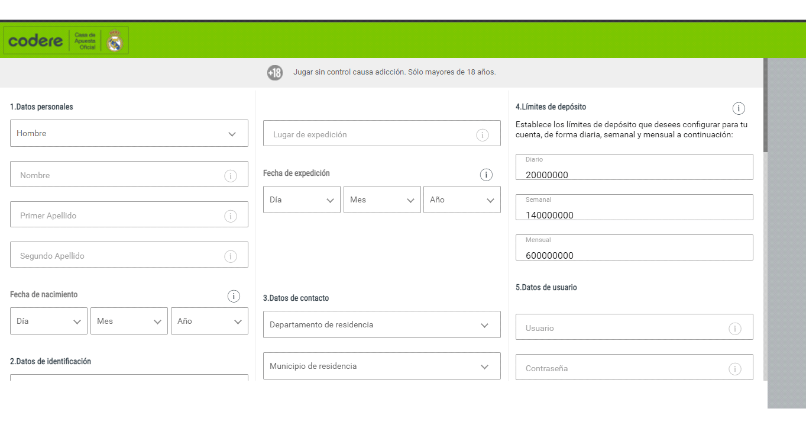
Task: Show info for the Usuario field
Action: click(x=735, y=328)
